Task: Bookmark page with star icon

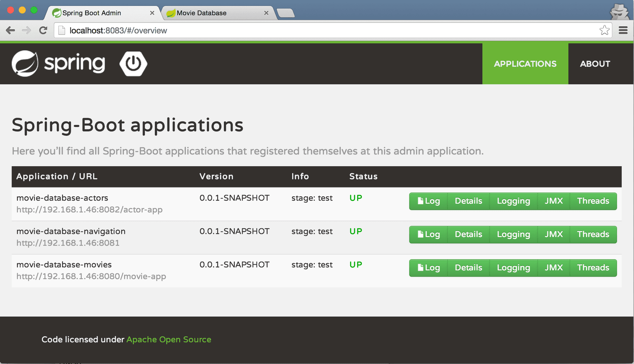Action: point(604,30)
